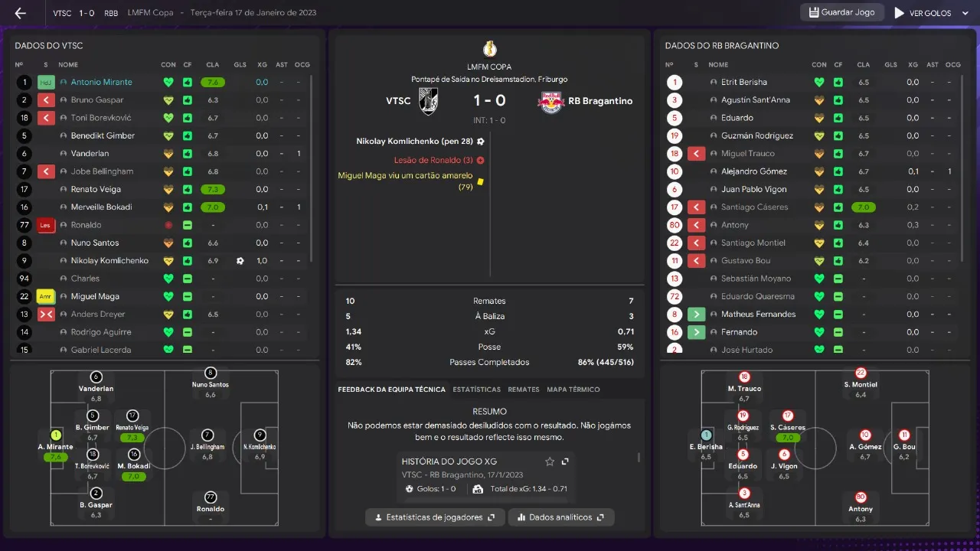The image size is (980, 551).
Task: Click Ronaldo's red injury status badge
Action: coord(46,225)
